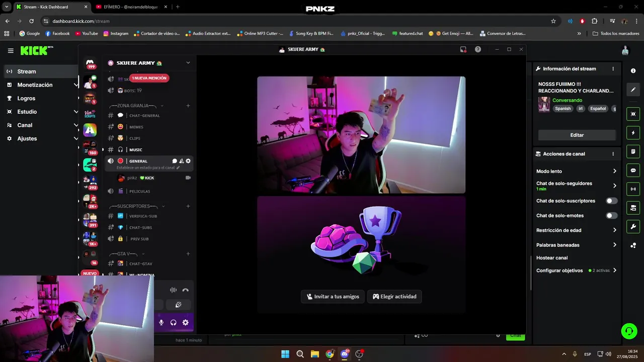Open Discord direct messages home icon
The width and height of the screenshot is (644, 362).
(90, 62)
